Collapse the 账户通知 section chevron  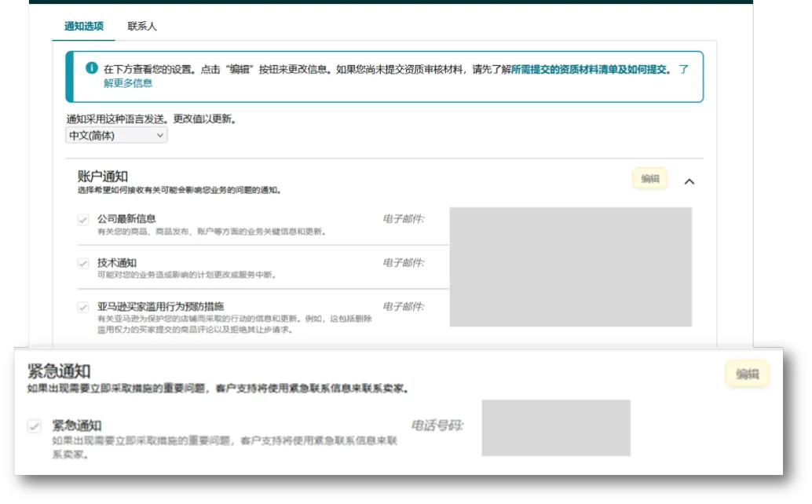click(x=689, y=181)
